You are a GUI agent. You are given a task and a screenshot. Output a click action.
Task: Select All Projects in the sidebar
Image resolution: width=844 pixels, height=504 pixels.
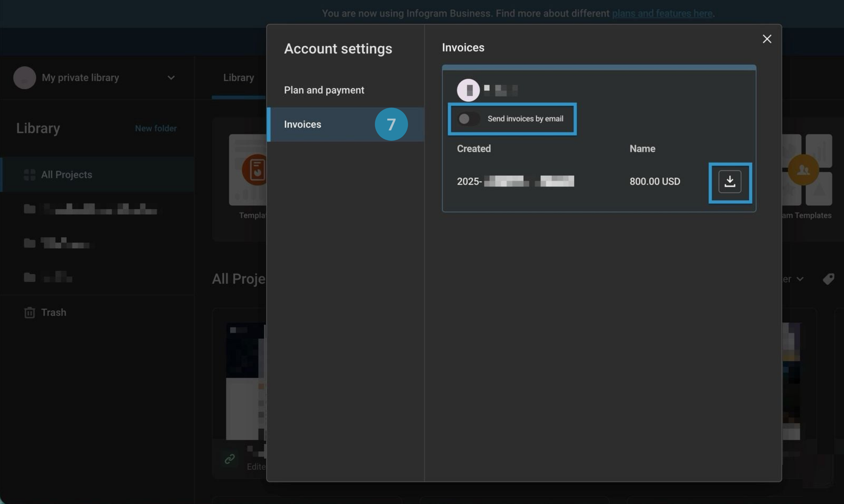[66, 175]
